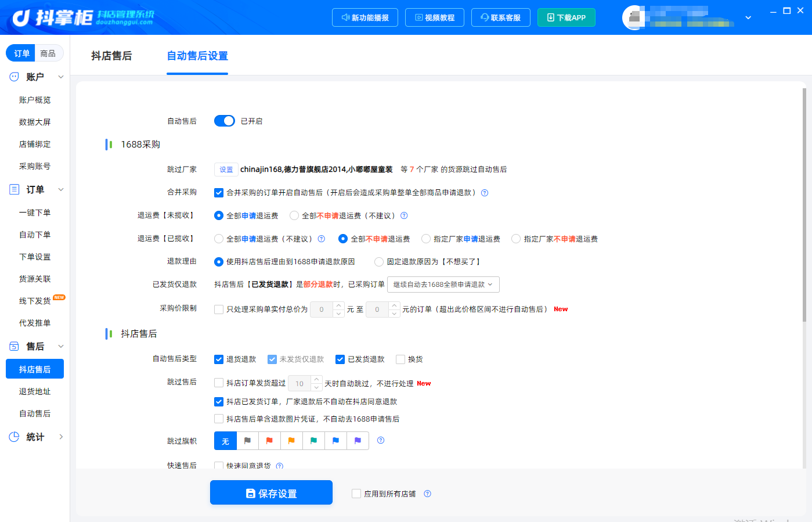Toggle the 自动售后 switch off

(x=225, y=121)
